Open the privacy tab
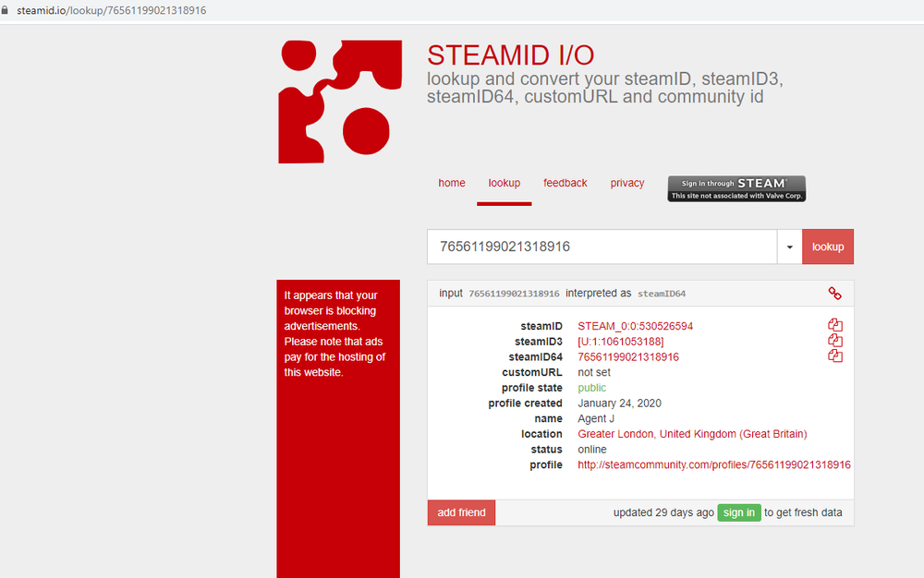The height and width of the screenshot is (578, 924). click(627, 183)
